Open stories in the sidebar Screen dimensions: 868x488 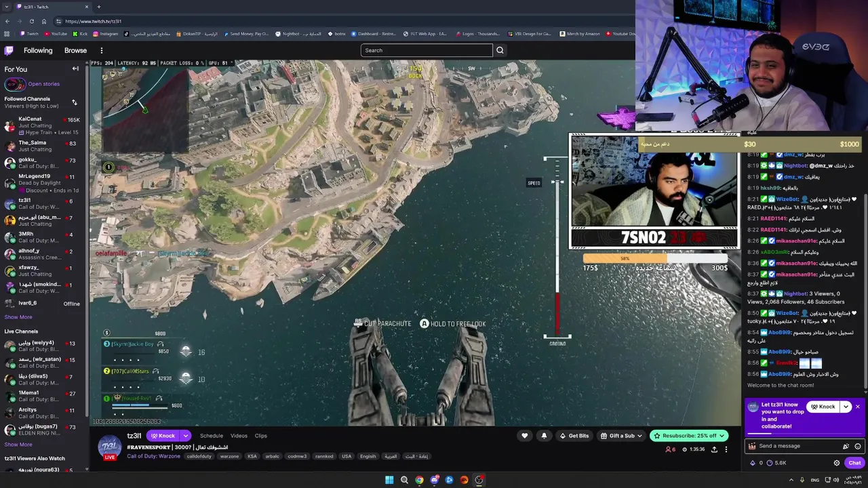tap(33, 84)
